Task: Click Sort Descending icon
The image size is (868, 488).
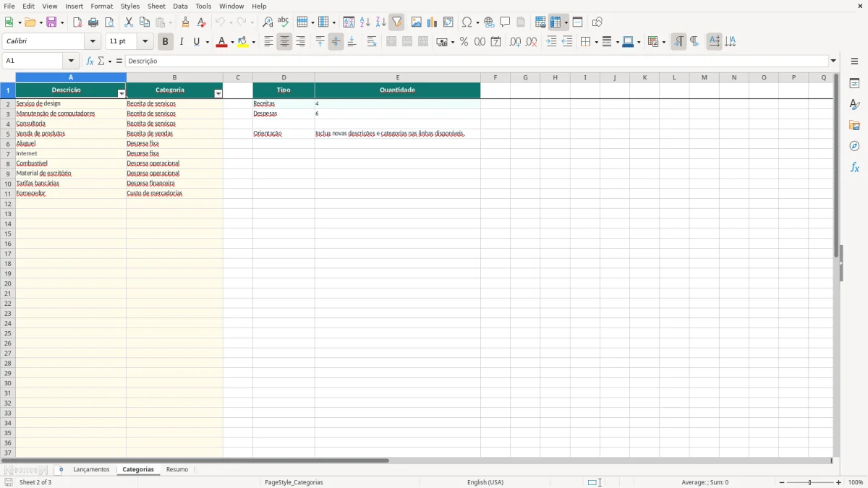Action: [381, 22]
